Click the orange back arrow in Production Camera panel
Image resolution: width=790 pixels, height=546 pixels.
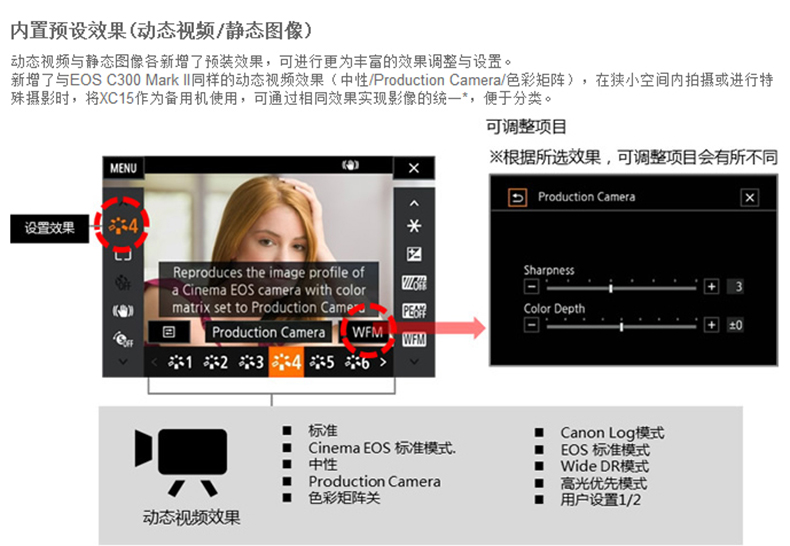(x=517, y=197)
